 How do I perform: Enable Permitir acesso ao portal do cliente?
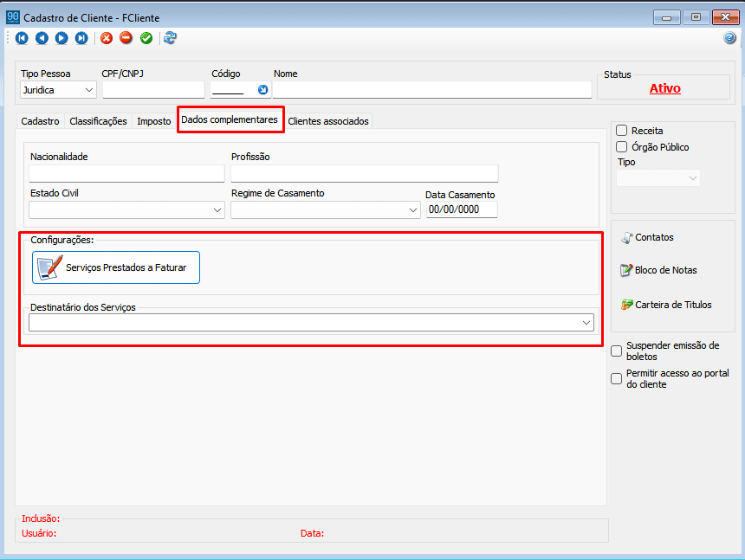click(616, 378)
